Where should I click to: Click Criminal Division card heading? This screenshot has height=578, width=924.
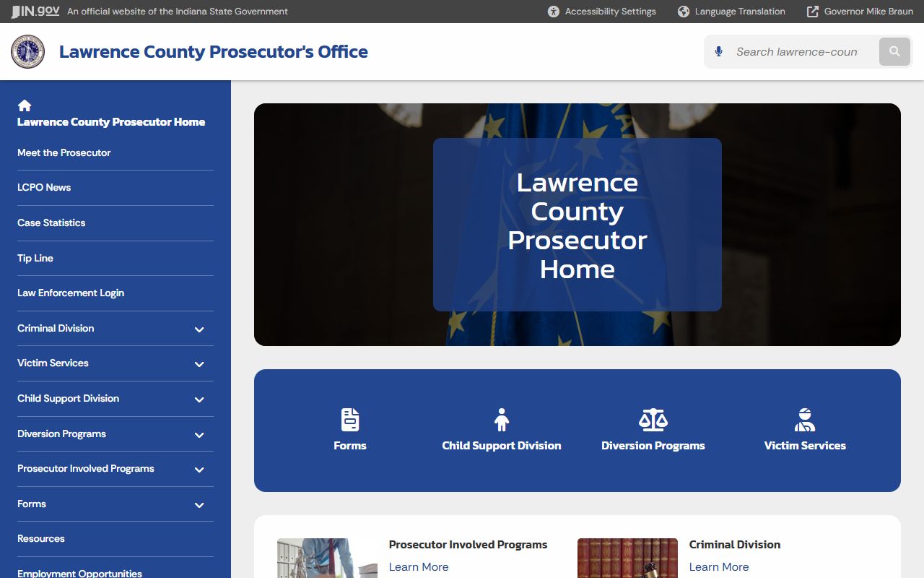(x=735, y=545)
